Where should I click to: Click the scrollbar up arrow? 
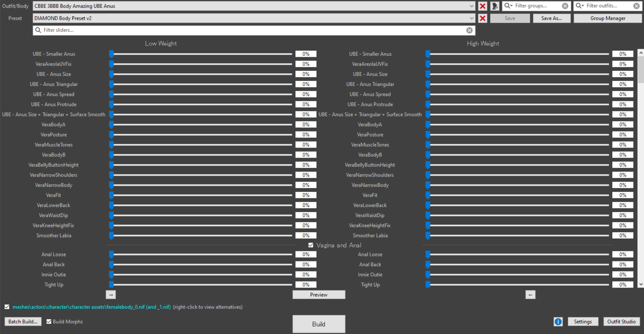[x=641, y=53]
